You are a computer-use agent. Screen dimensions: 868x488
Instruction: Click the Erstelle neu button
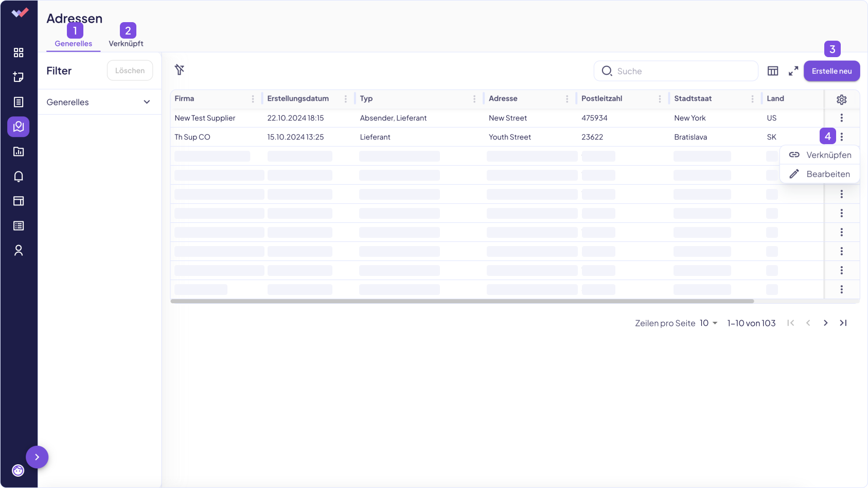coord(831,71)
